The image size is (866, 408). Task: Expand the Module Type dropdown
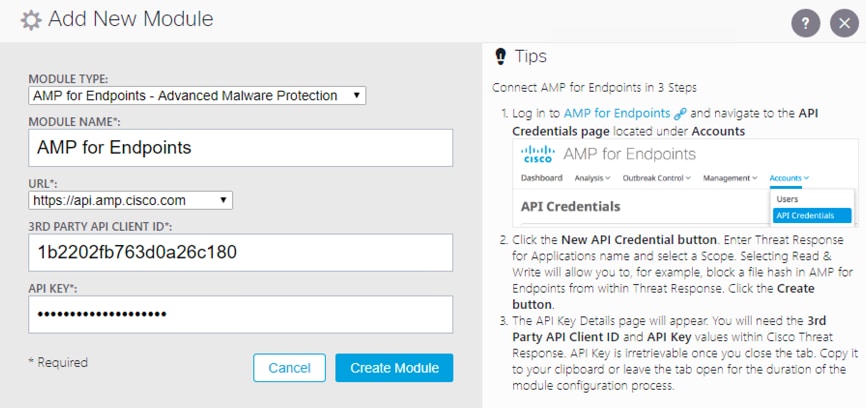[197, 95]
